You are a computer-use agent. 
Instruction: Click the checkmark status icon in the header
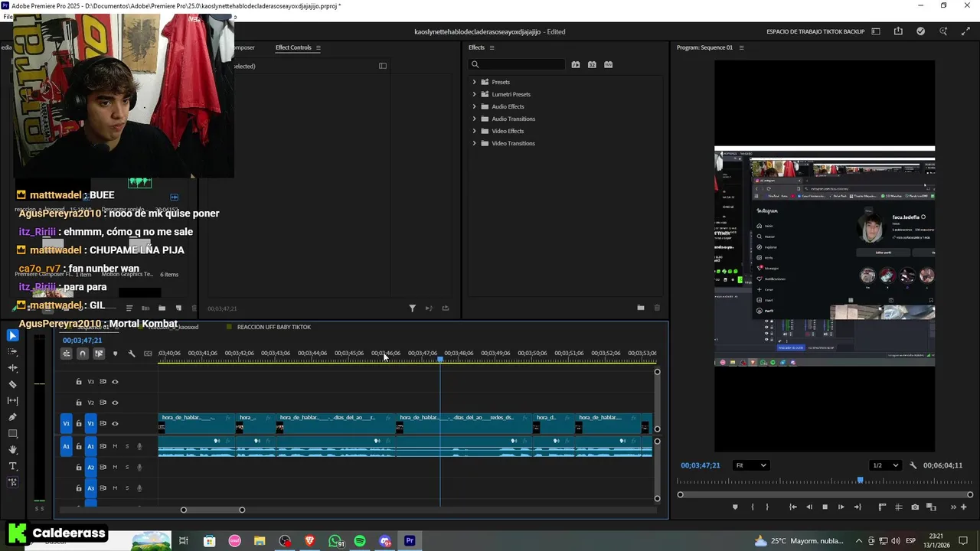point(920,31)
